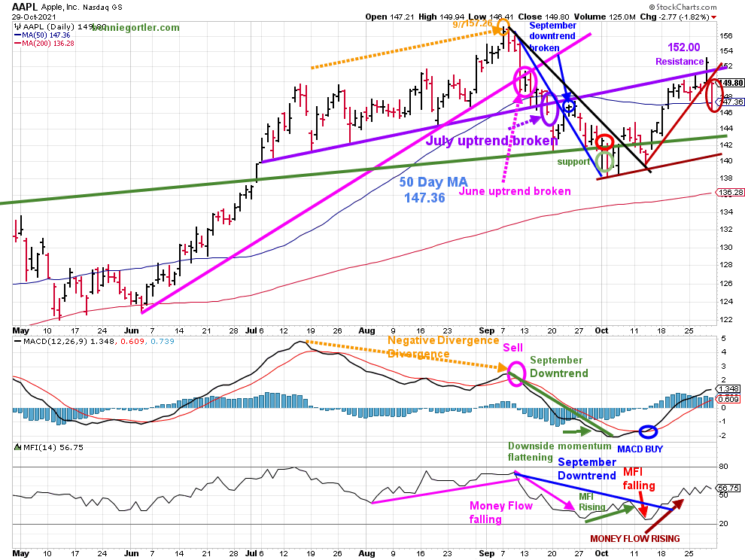Click the 156 price axis value
The image size is (745, 560).
click(726, 35)
